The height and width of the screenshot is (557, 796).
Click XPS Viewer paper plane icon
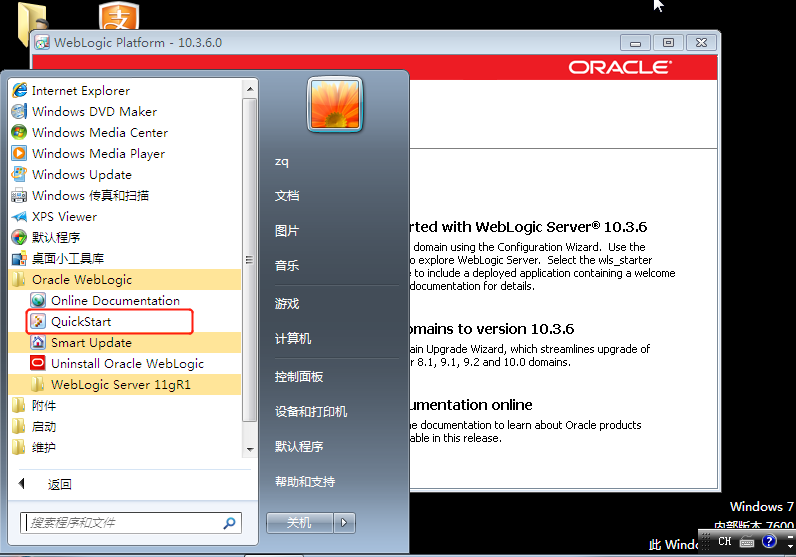point(19,216)
